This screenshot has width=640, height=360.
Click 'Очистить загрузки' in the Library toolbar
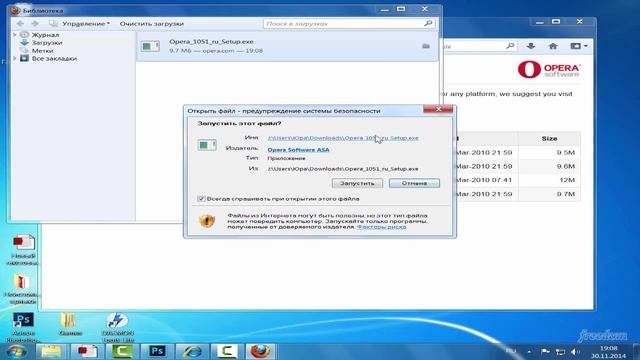pos(152,24)
